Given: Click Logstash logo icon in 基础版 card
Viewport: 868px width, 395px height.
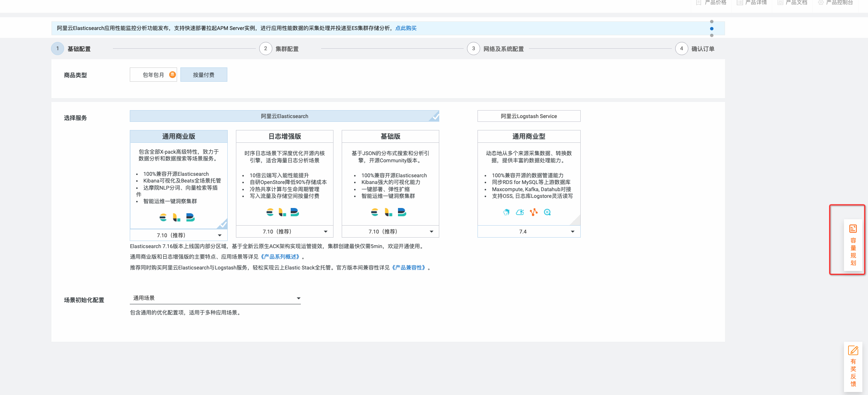Looking at the screenshot, I should tap(389, 212).
